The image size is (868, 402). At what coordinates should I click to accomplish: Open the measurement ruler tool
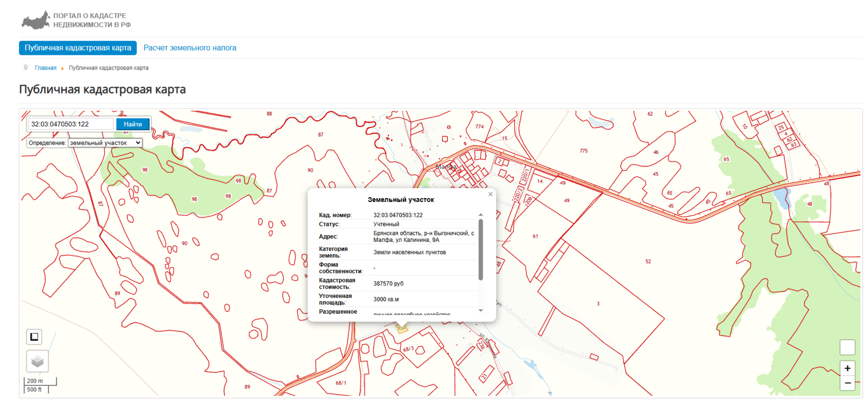[x=34, y=337]
